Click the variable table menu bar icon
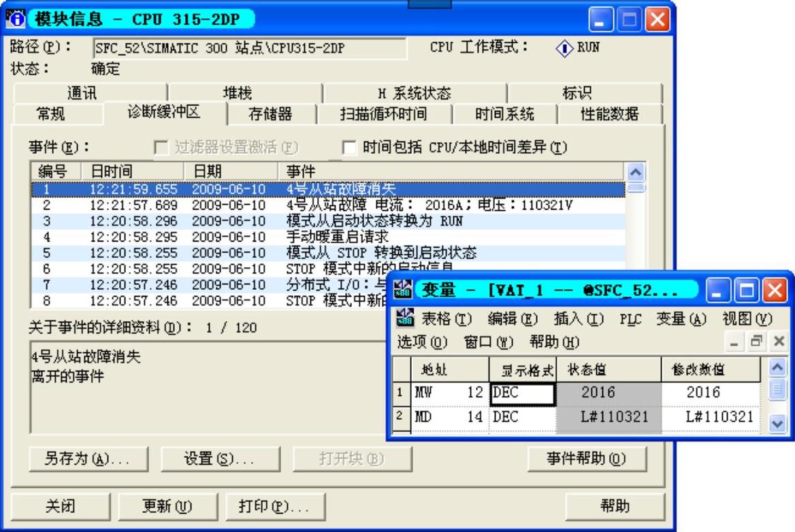This screenshot has width=795, height=532. [404, 318]
